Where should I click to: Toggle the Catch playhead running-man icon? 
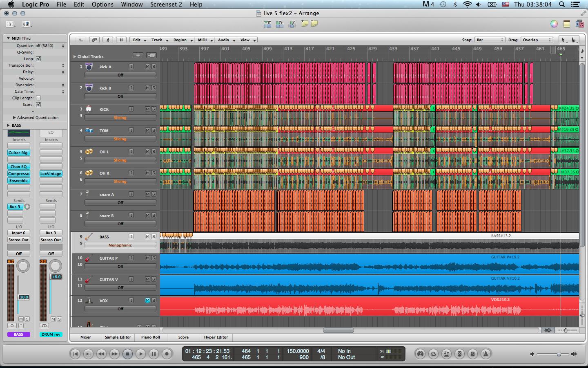tap(108, 40)
